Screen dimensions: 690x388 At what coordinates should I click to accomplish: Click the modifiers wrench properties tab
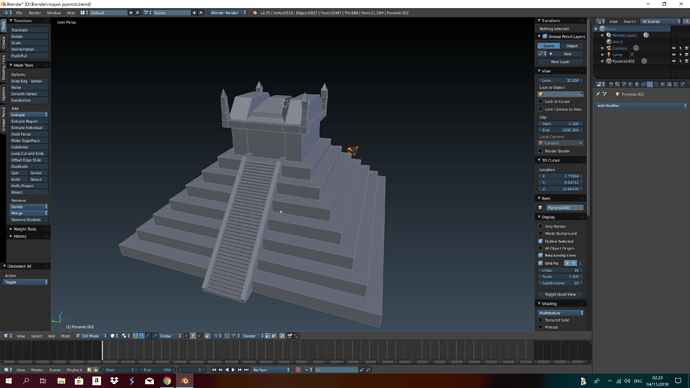(650, 84)
